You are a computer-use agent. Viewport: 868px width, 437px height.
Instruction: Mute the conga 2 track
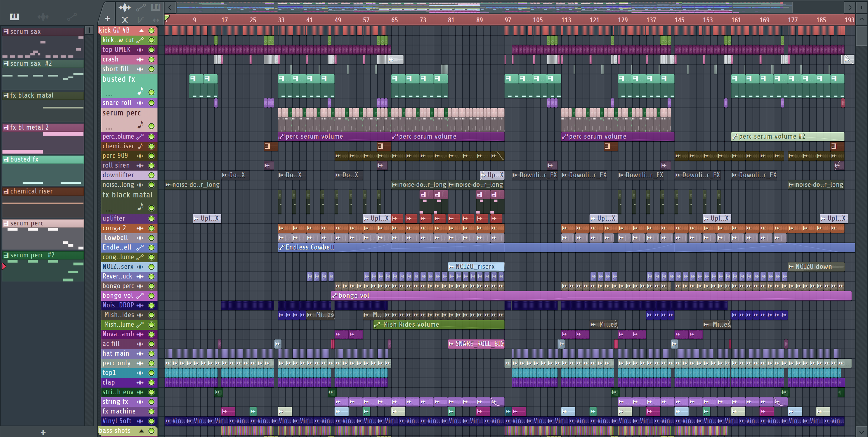click(x=152, y=228)
